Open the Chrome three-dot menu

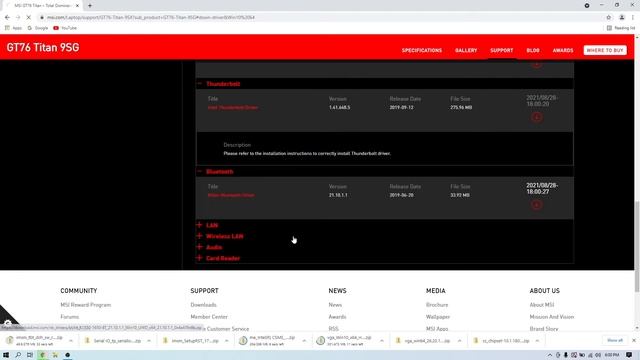pos(633,17)
